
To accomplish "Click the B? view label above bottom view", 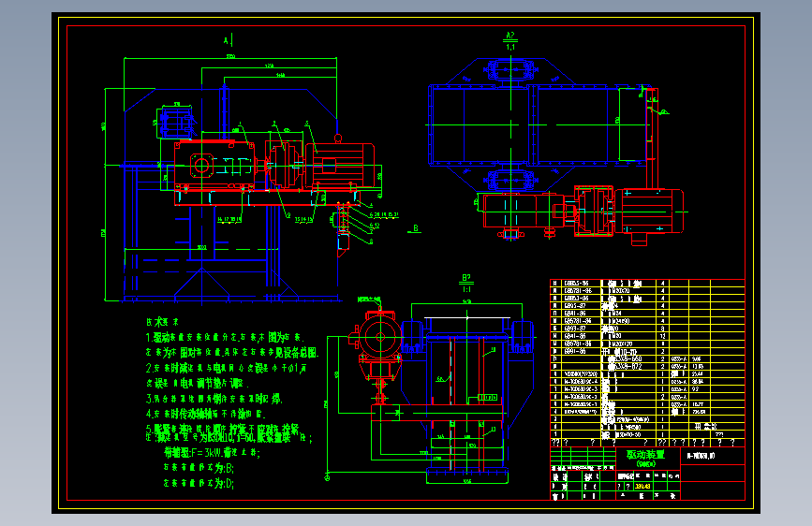I will (466, 278).
